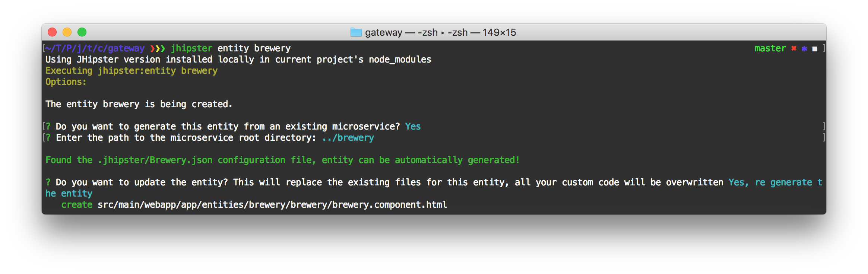Click the green 'Found the .jhipster/Brewery.json' message
Viewport: 868px width, 274px height.
(282, 160)
